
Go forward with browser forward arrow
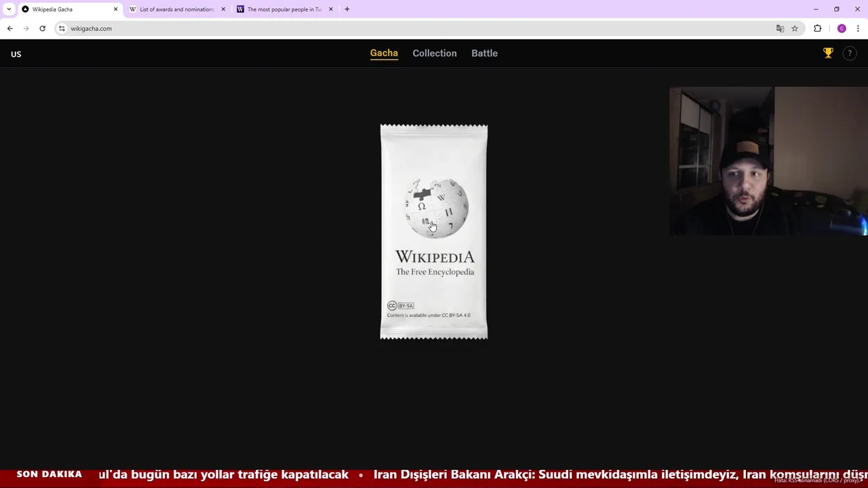pyautogui.click(x=26, y=28)
